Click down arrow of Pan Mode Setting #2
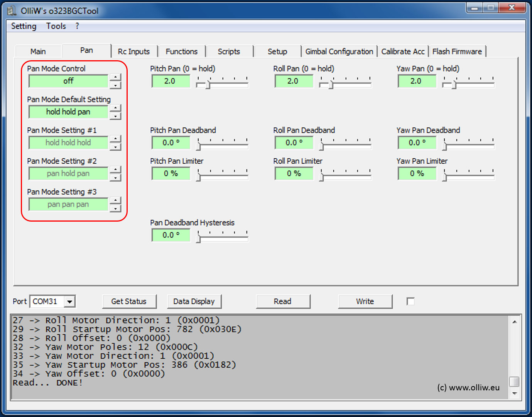 coord(115,178)
